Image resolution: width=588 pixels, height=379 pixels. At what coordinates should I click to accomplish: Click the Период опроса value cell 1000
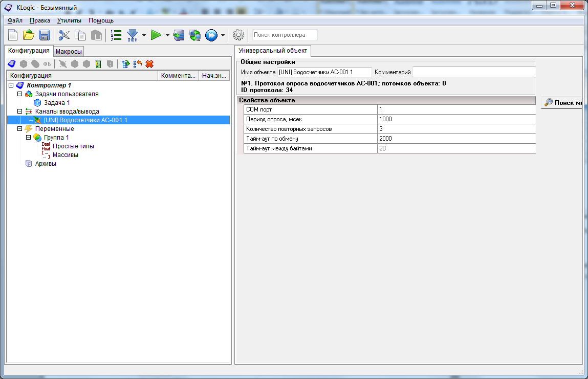[x=455, y=119]
